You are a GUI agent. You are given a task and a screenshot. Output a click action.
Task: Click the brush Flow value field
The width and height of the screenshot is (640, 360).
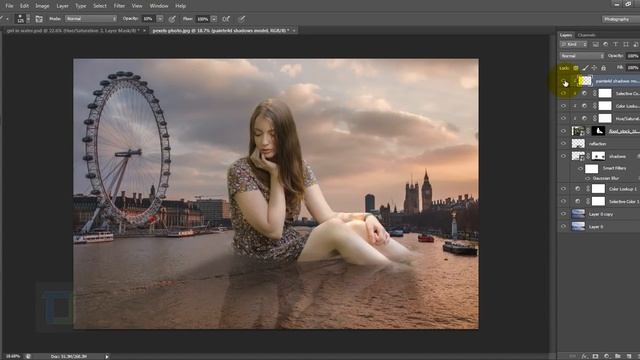click(x=202, y=19)
